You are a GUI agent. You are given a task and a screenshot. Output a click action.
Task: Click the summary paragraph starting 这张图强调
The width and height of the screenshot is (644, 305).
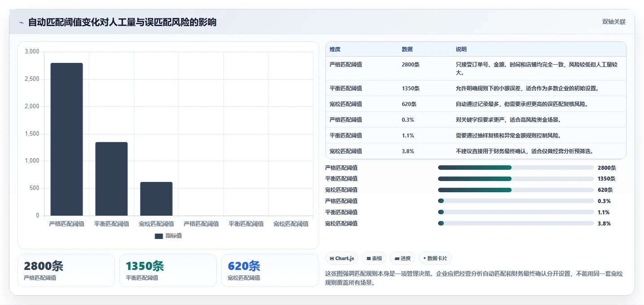(474, 278)
